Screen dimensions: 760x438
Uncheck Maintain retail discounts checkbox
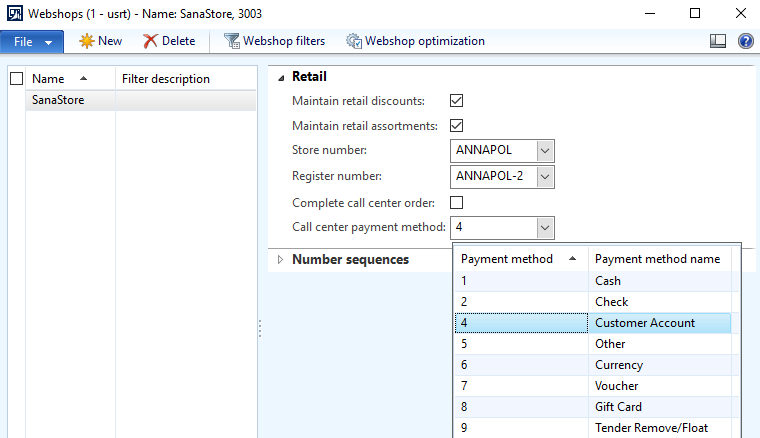(457, 101)
